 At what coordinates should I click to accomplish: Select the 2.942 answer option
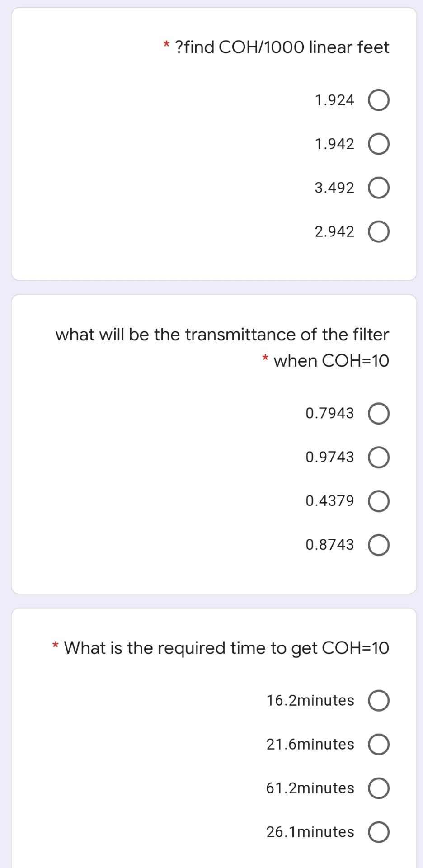pos(380,231)
